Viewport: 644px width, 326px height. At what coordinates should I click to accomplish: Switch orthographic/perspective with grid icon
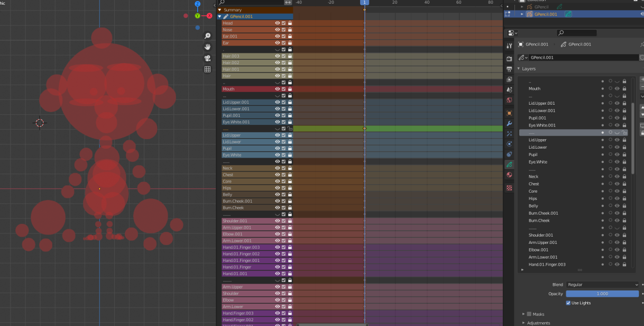coord(208,69)
